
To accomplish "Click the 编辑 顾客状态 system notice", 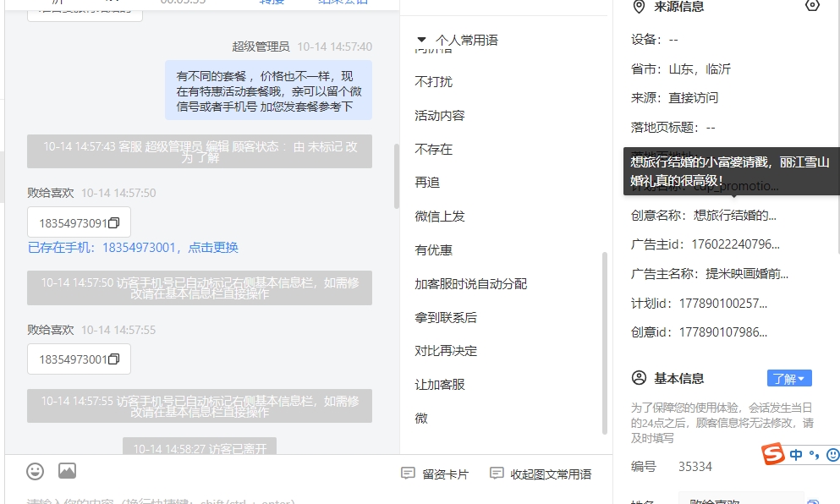I will (200, 151).
